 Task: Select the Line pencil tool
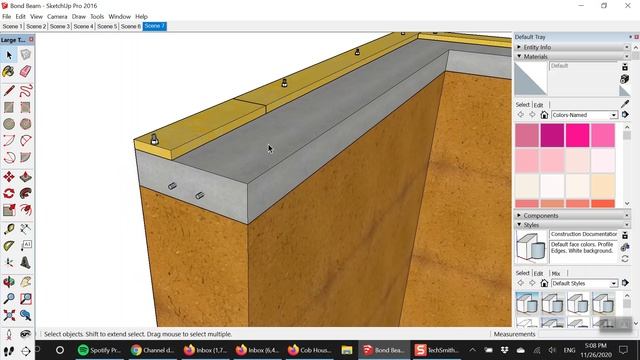[9, 91]
